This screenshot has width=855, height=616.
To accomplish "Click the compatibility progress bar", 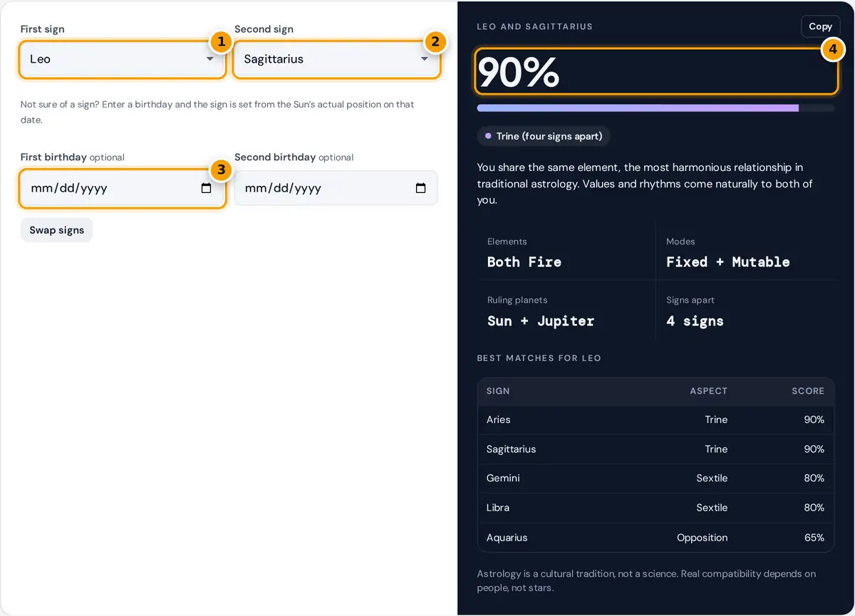I will 655,108.
